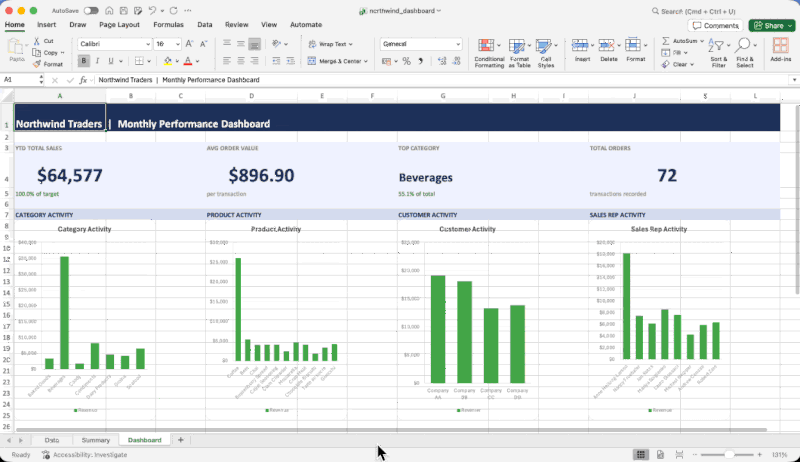800x462 pixels.
Task: Toggle Underline formatting
Action: 111,61
